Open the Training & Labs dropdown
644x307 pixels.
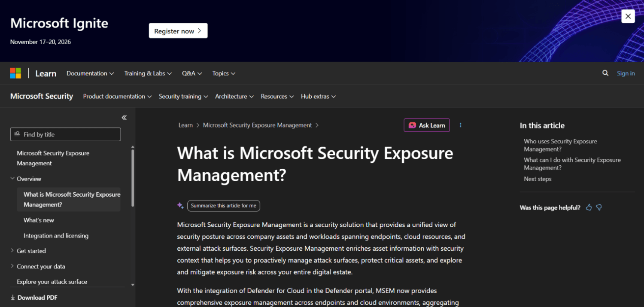[x=148, y=73]
